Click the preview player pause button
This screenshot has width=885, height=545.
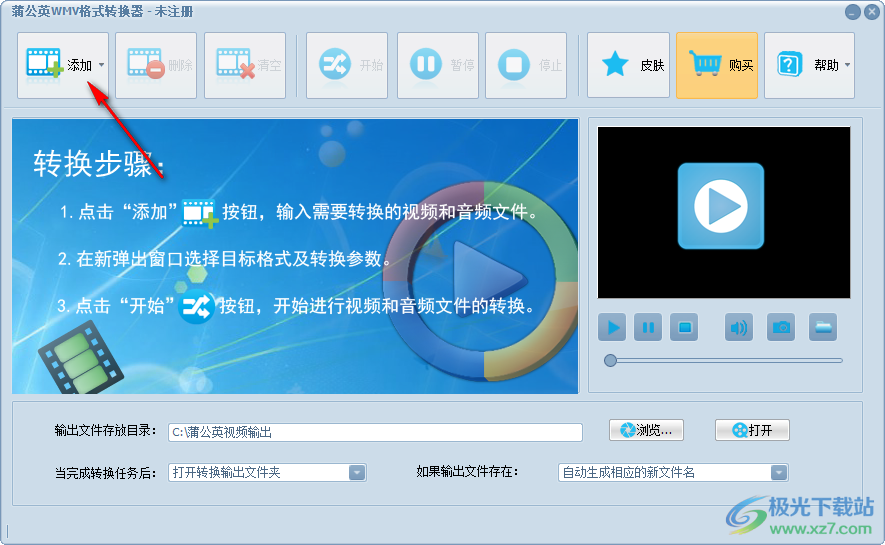[x=648, y=327]
